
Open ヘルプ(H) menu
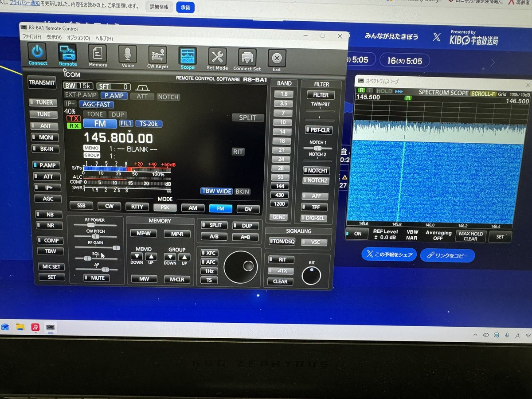[104, 38]
